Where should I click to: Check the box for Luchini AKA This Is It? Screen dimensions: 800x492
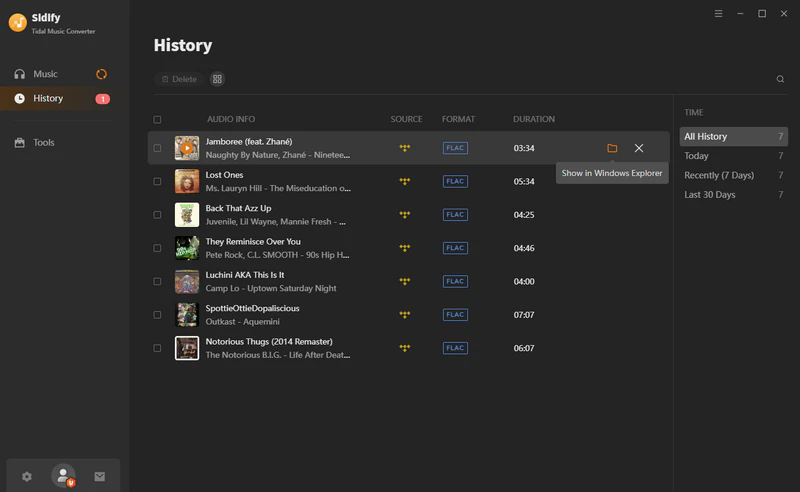157,281
